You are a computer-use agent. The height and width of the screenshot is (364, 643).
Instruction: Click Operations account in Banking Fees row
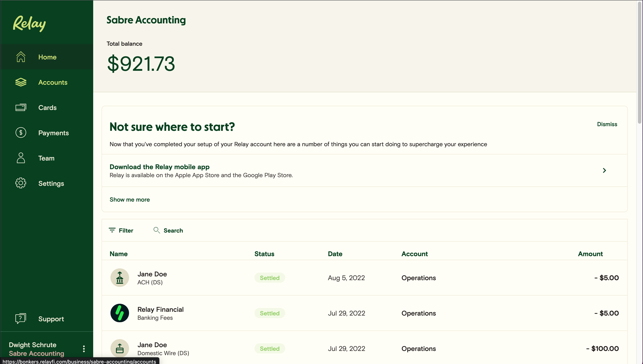[418, 313]
